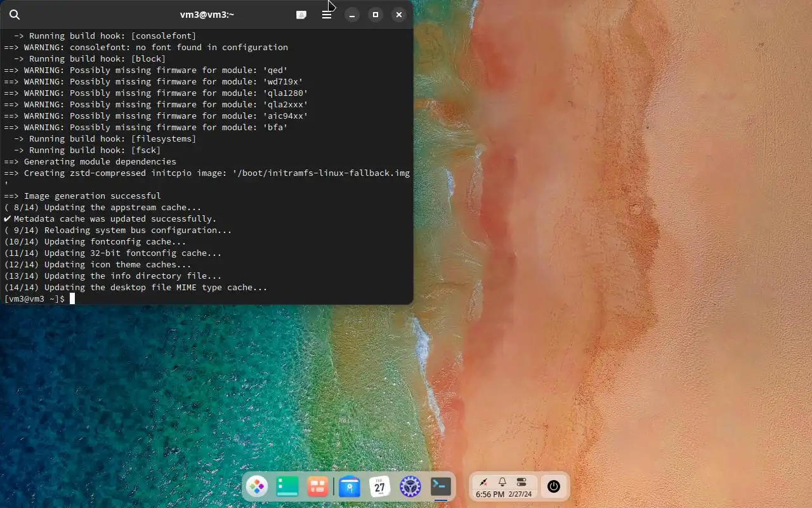The image size is (812, 508).
Task: Maximize the vm3@vm3 terminal window
Action: (x=376, y=15)
